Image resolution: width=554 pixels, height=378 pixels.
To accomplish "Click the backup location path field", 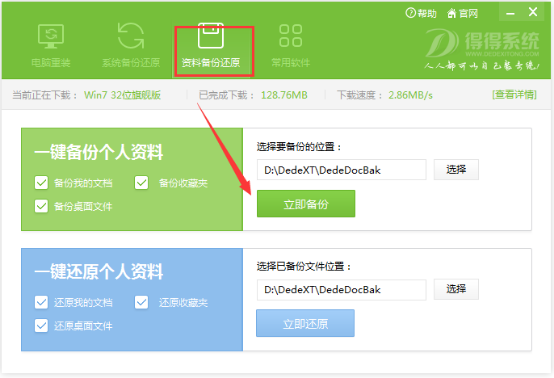I will pos(342,170).
